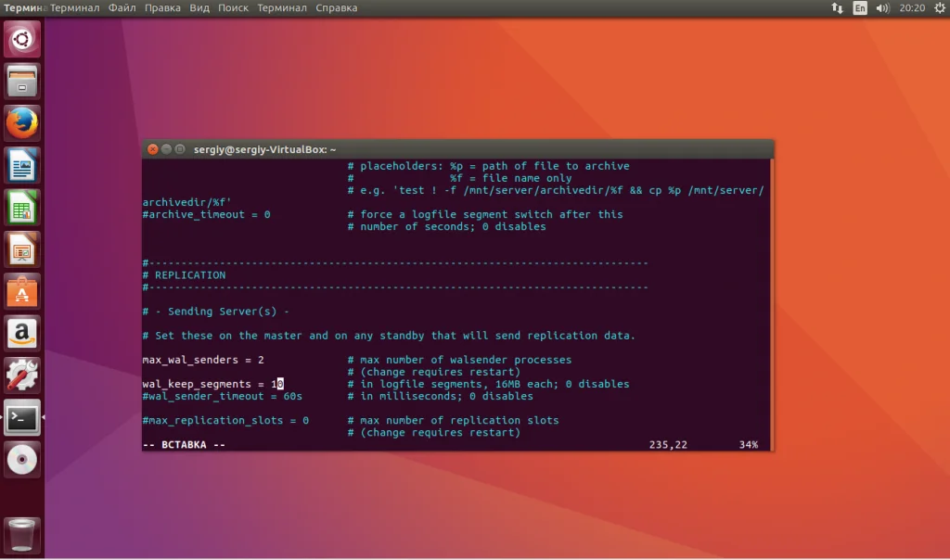Open LibreOffice Impress presentation icon

point(22,249)
